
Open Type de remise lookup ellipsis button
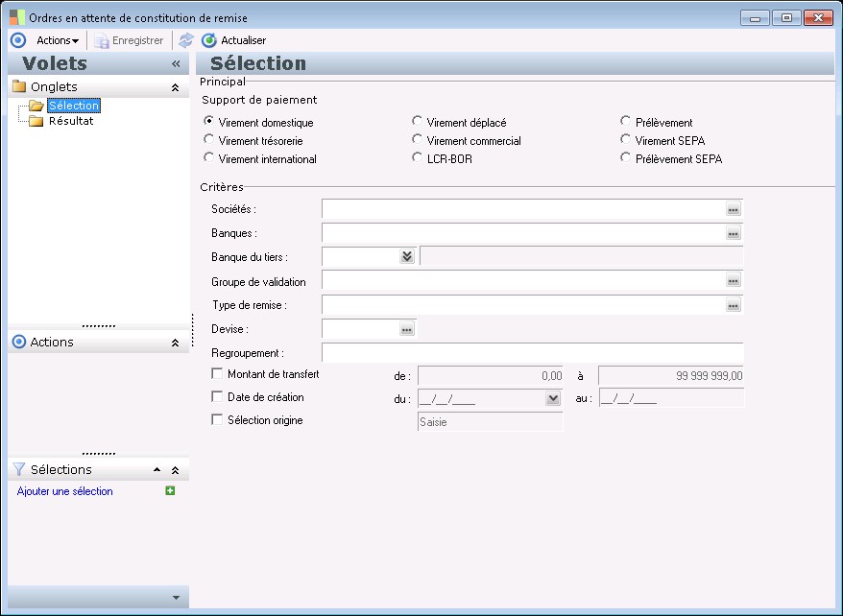734,305
